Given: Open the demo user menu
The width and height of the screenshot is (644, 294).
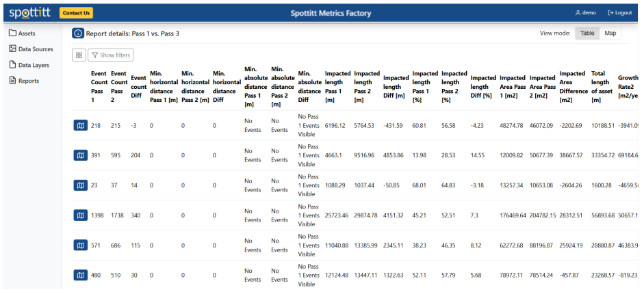Looking at the screenshot, I should [585, 12].
